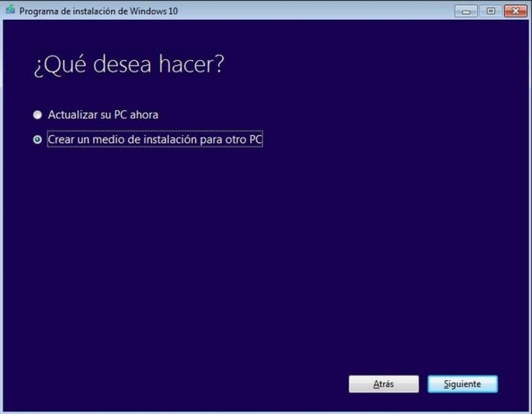The width and height of the screenshot is (532, 414).
Task: Close the Programa de instalación window
Action: 515,11
